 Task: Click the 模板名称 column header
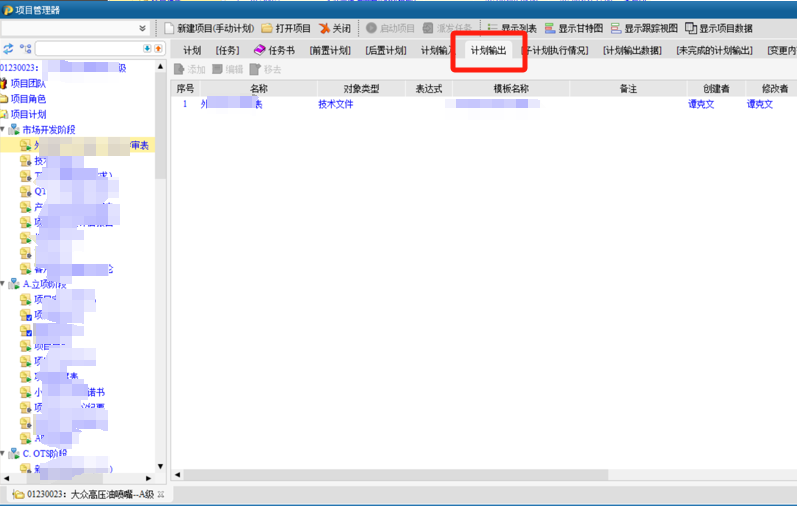tap(511, 88)
